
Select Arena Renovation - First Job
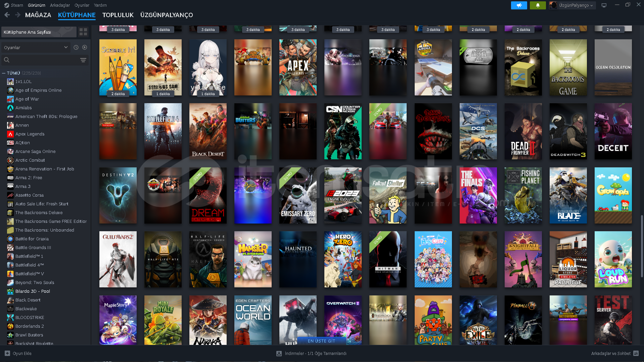[x=45, y=169]
